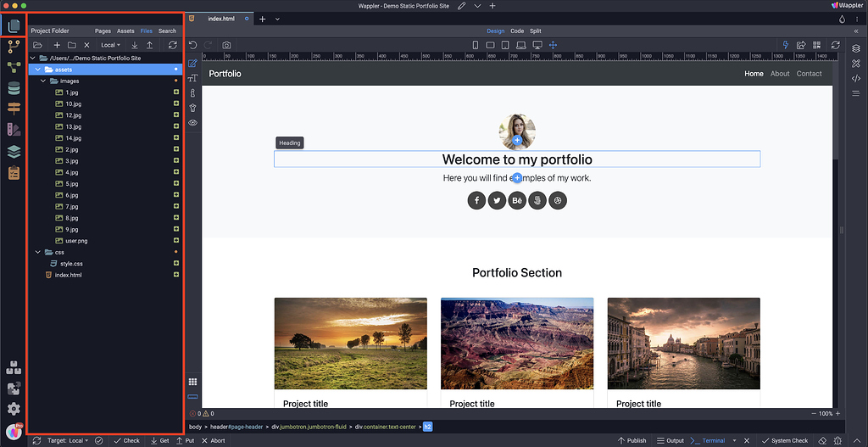Create a new folder icon
868x447 pixels.
coord(71,46)
